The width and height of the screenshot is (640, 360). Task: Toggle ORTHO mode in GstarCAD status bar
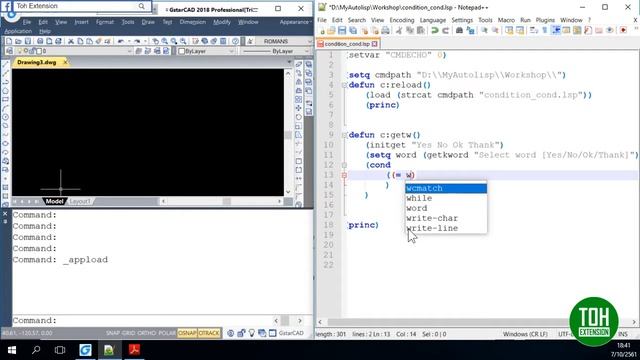pos(147,333)
